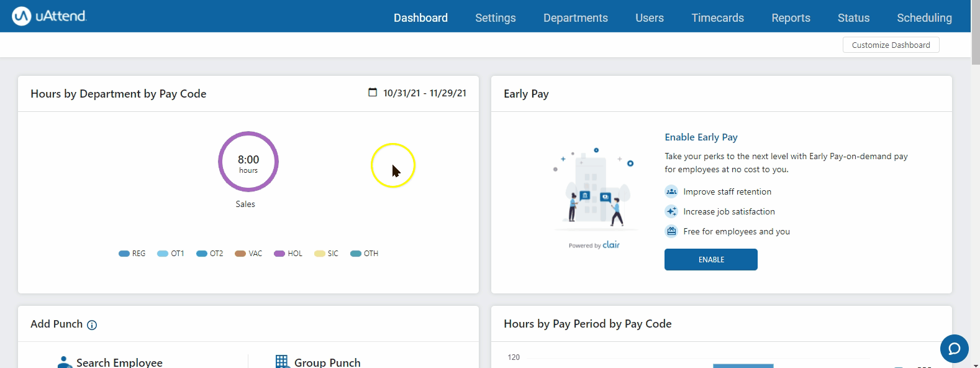Viewport: 980px width, 368px height.
Task: Toggle the SIC legend swatch
Action: (x=319, y=254)
